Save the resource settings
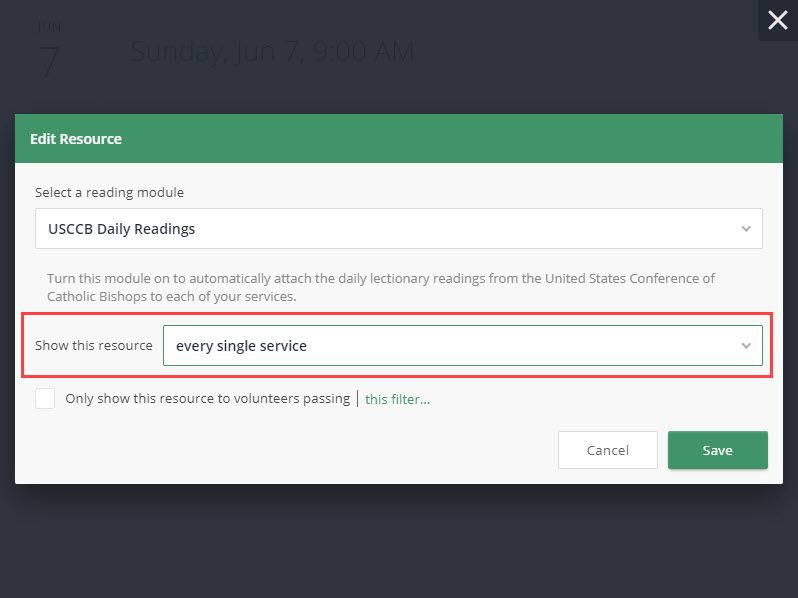Viewport: 798px width, 598px height. point(717,450)
